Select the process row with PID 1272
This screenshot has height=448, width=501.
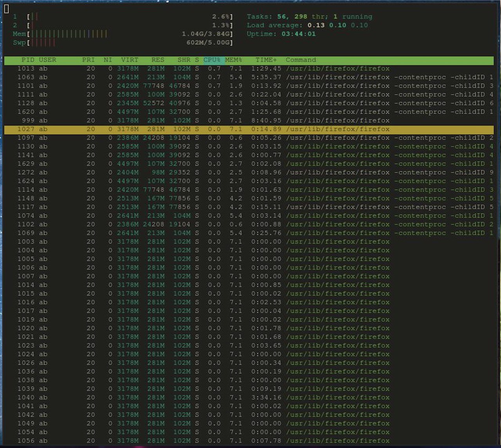click(249, 172)
